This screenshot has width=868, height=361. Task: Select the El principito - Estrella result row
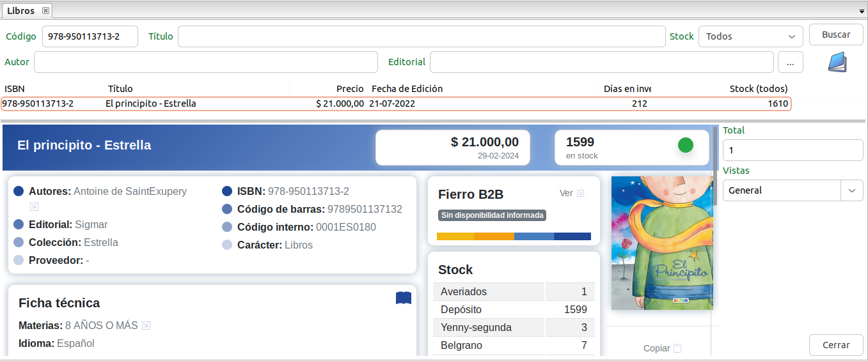tap(395, 104)
